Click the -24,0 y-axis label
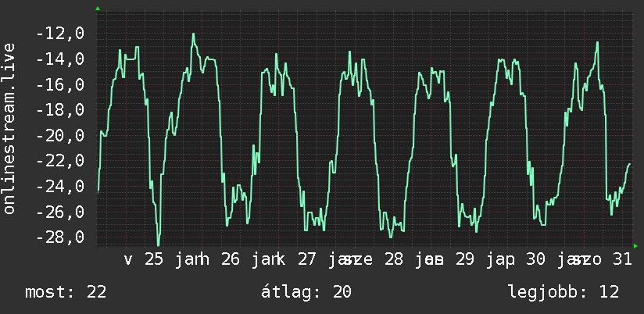 (x=60, y=187)
